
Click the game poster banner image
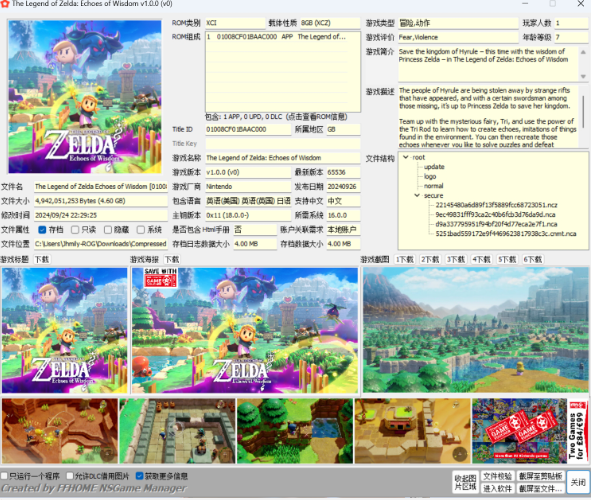(245, 330)
